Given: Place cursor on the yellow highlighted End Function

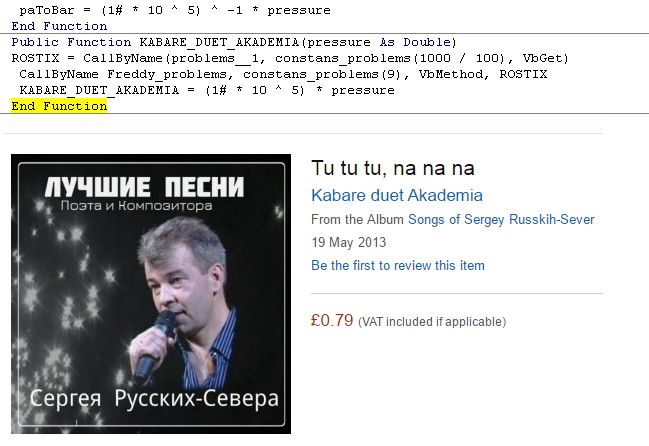Looking at the screenshot, I should (x=59, y=106).
